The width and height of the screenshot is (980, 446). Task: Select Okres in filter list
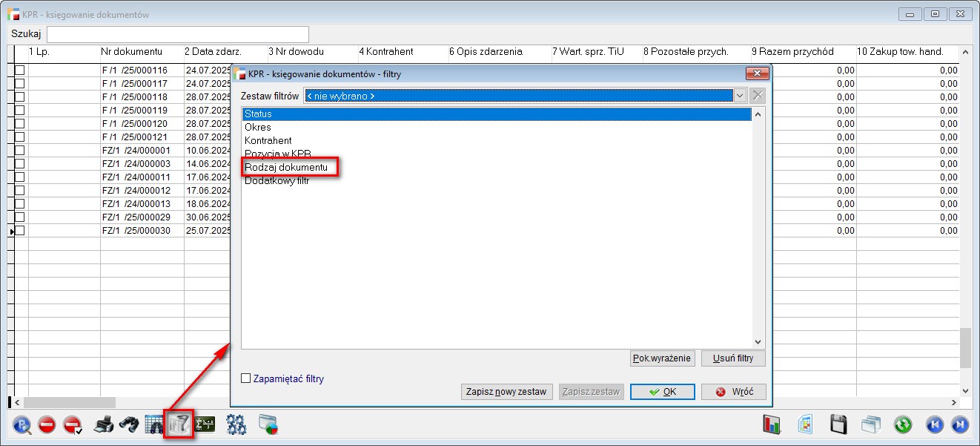pyautogui.click(x=258, y=127)
